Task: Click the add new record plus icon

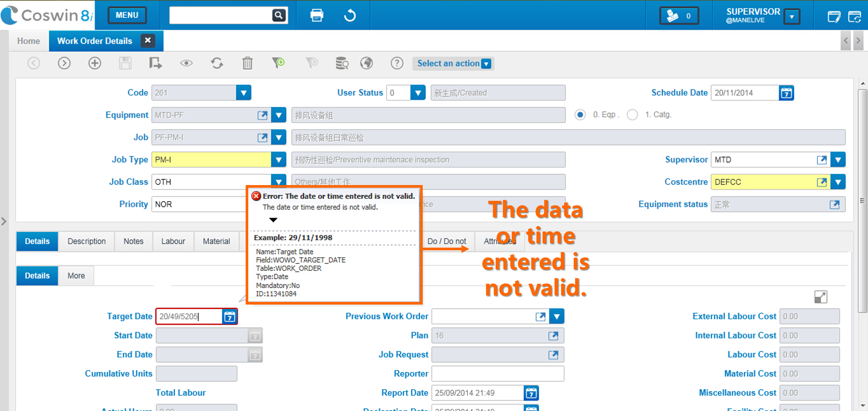Action: click(95, 63)
